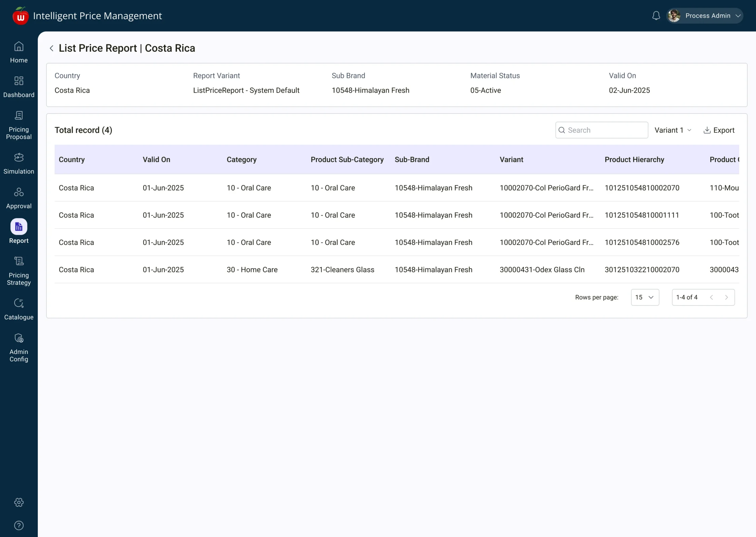Sort by the Product Hierarchy column header
The image size is (756, 537).
[634, 160]
